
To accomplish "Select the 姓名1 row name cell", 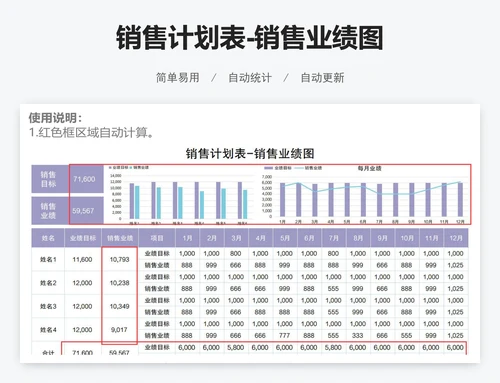I will click(48, 259).
